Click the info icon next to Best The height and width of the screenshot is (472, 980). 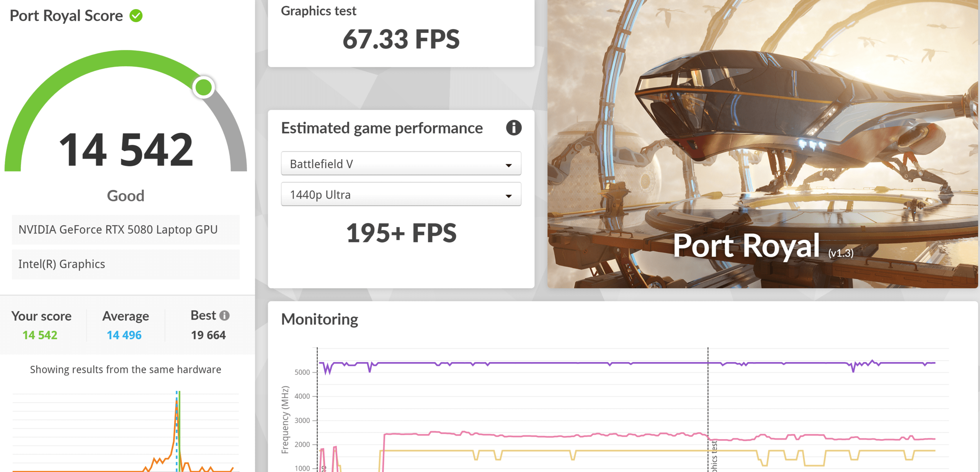tap(224, 315)
